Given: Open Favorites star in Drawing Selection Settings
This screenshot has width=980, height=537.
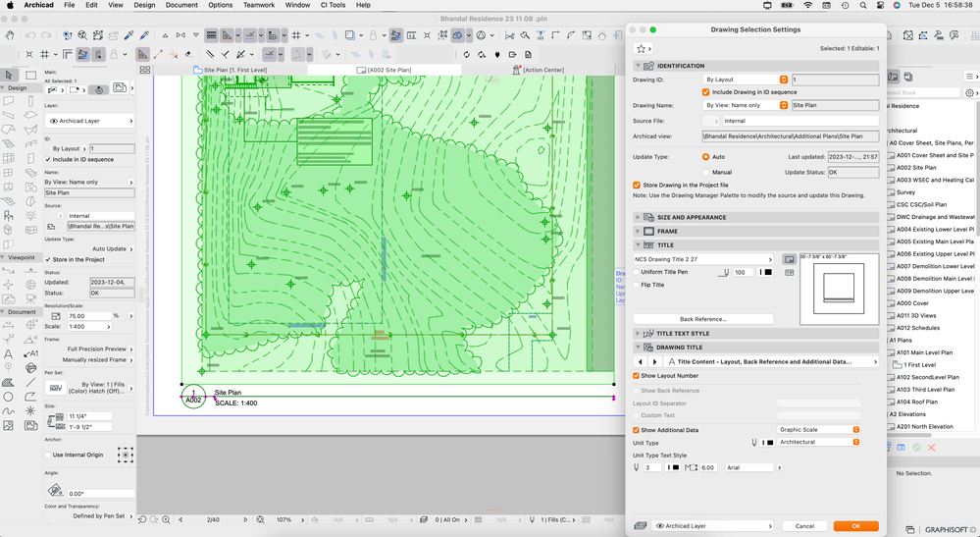Looking at the screenshot, I should click(x=642, y=48).
